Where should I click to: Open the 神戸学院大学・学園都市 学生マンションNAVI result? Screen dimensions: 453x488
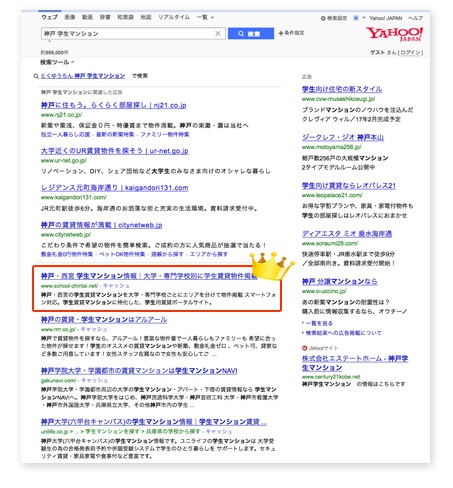click(139, 371)
